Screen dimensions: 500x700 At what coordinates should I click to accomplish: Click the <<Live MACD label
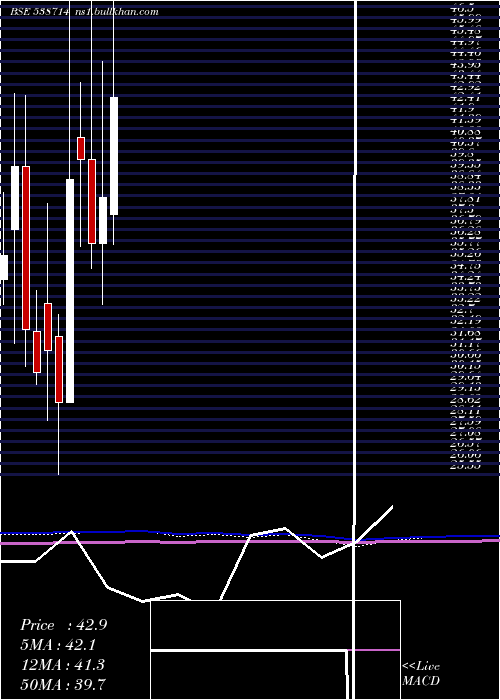point(421,674)
